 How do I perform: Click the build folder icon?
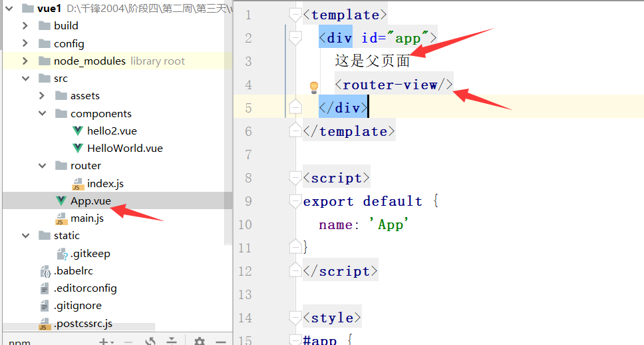45,26
